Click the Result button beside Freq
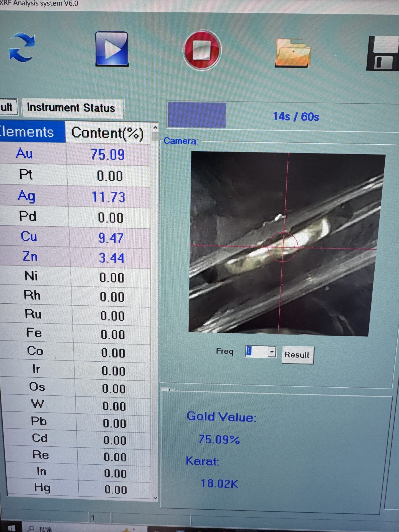The height and width of the screenshot is (532, 399). tap(297, 355)
